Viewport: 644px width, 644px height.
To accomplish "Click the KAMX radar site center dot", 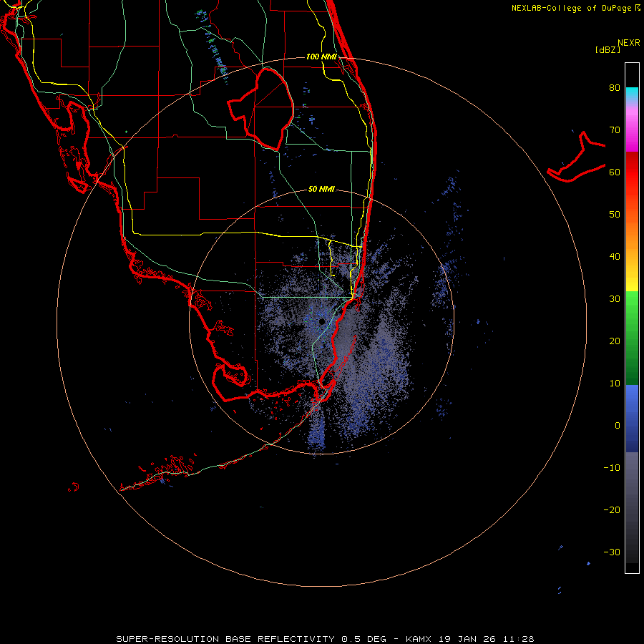I will click(x=321, y=321).
